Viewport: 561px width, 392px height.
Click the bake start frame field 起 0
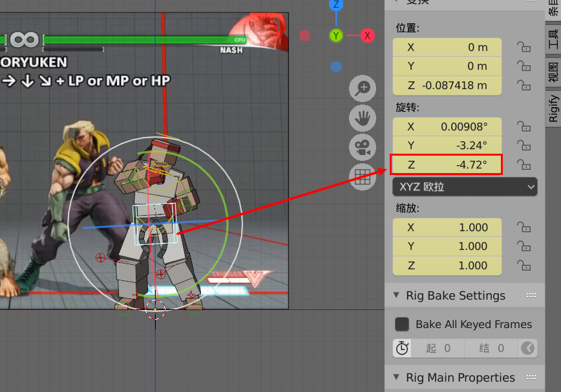tap(438, 348)
